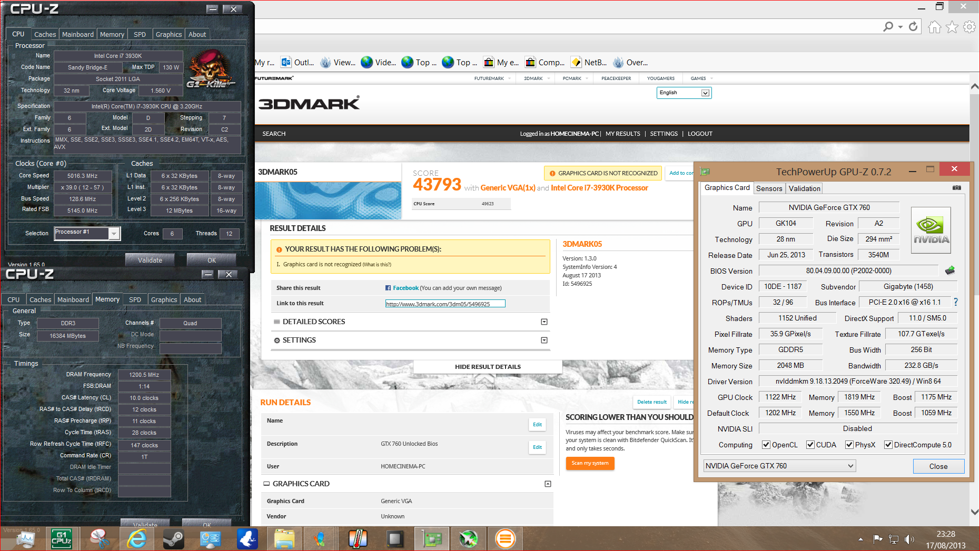Open Steam from the taskbar

click(173, 539)
